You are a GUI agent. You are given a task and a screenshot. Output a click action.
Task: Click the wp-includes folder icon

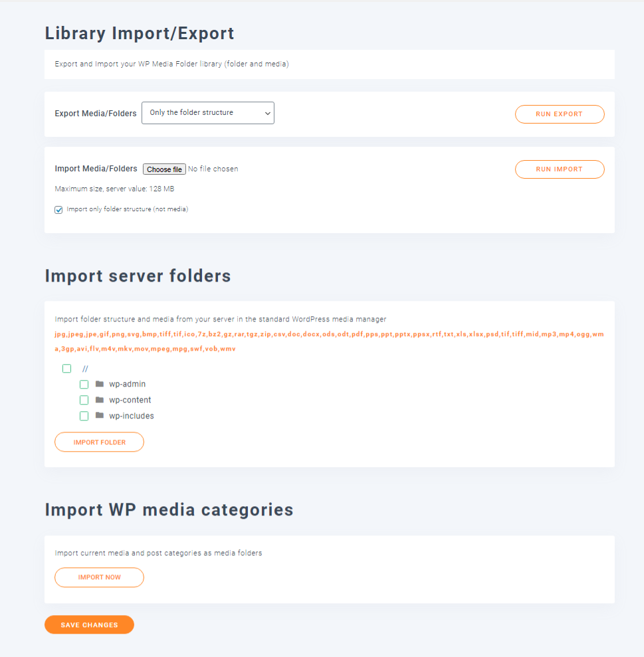100,415
